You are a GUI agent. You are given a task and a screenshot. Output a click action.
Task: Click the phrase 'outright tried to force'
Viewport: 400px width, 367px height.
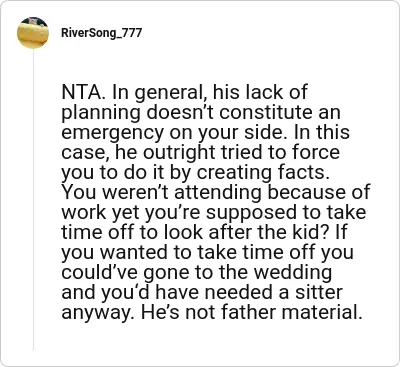[x=242, y=152]
